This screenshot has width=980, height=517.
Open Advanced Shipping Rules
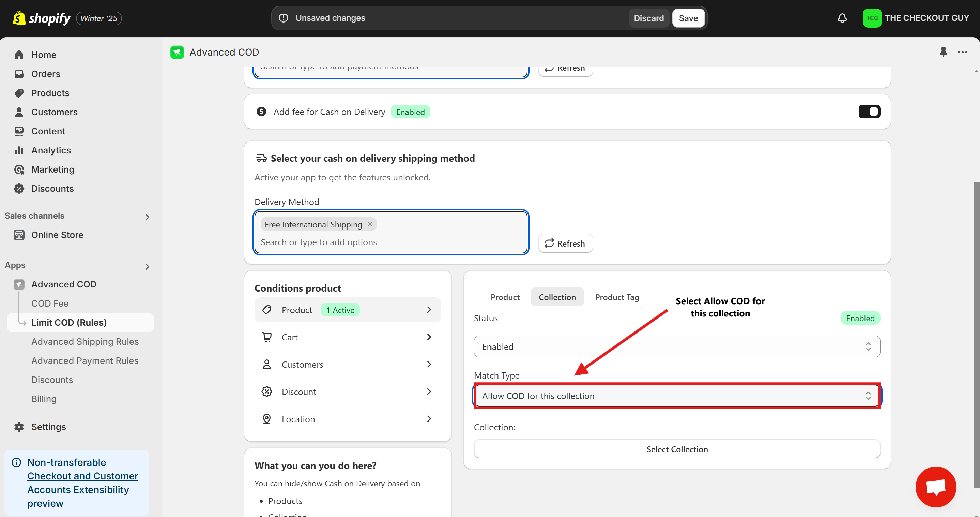85,341
